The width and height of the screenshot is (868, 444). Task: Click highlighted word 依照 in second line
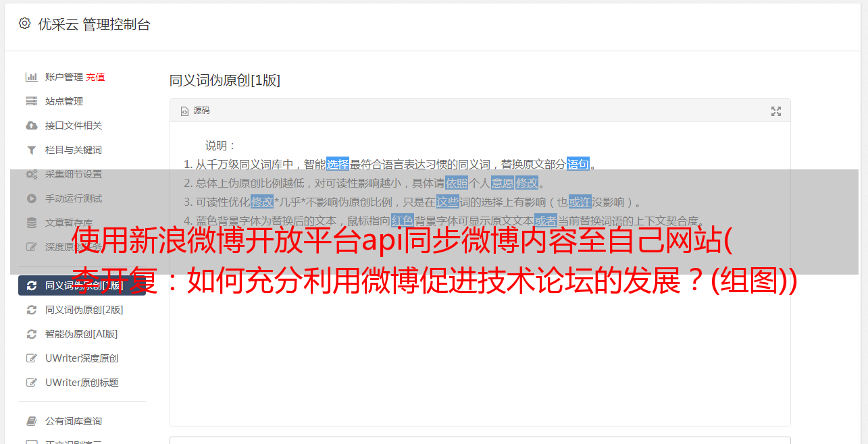pos(456,183)
